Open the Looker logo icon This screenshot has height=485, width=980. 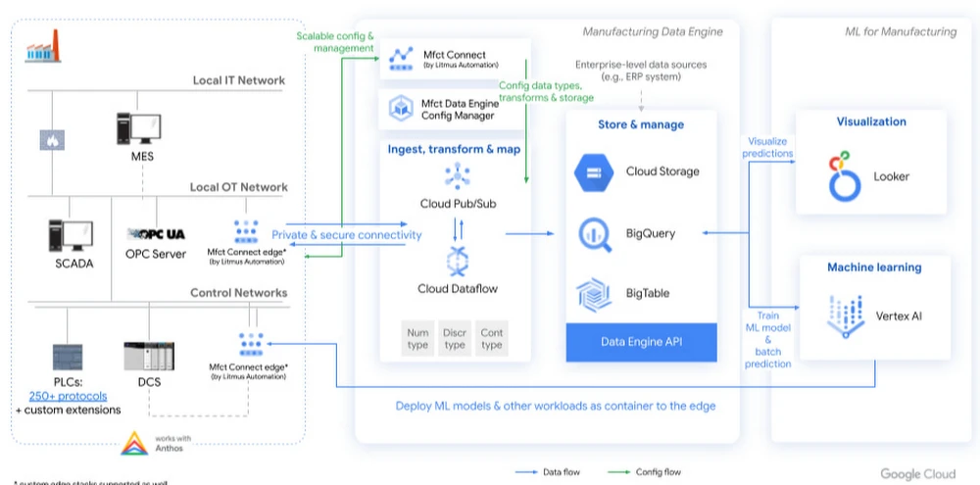click(x=839, y=175)
